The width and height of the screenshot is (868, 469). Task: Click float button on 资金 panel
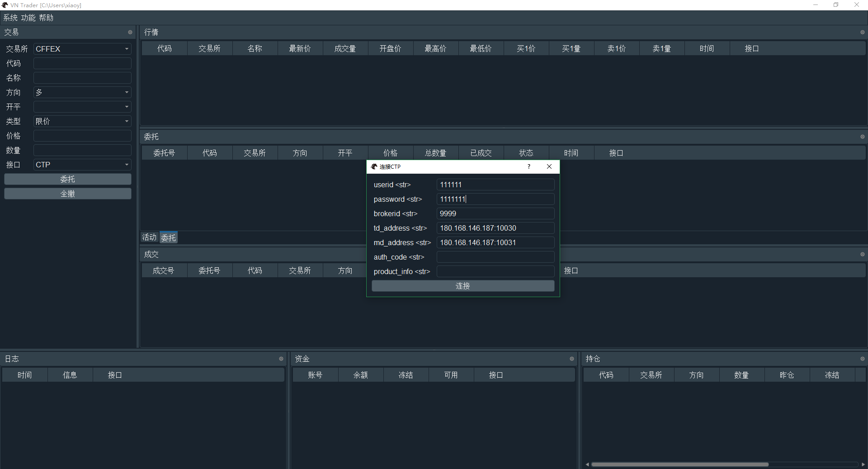coord(572,359)
